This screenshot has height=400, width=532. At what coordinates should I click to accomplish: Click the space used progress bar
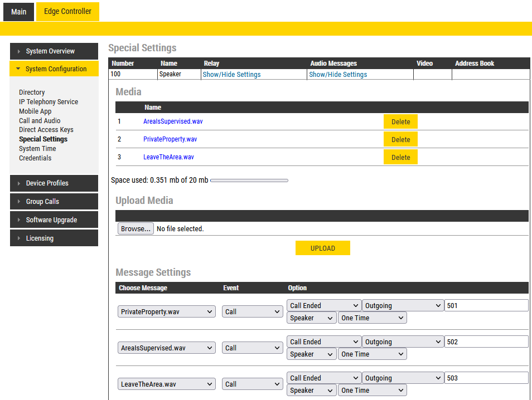tap(249, 181)
